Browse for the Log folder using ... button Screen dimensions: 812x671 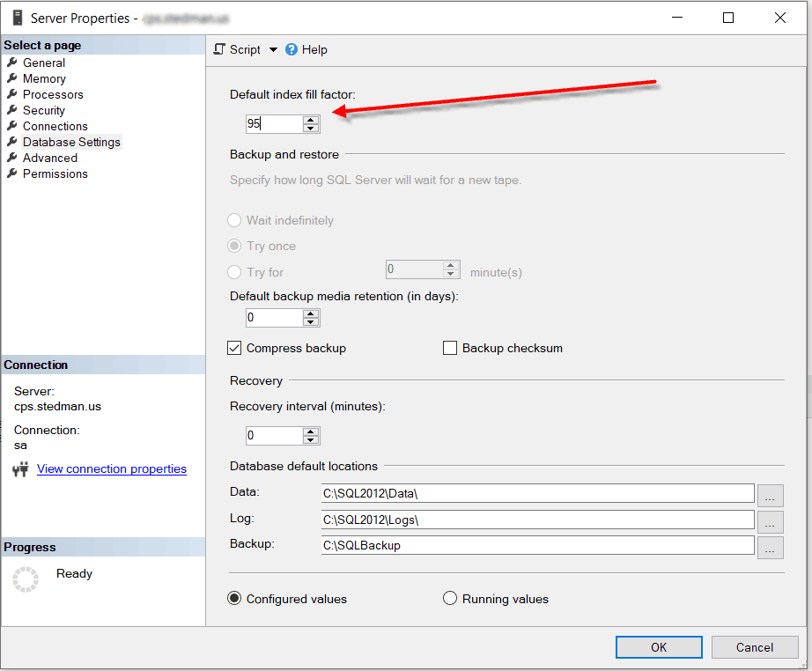770,521
